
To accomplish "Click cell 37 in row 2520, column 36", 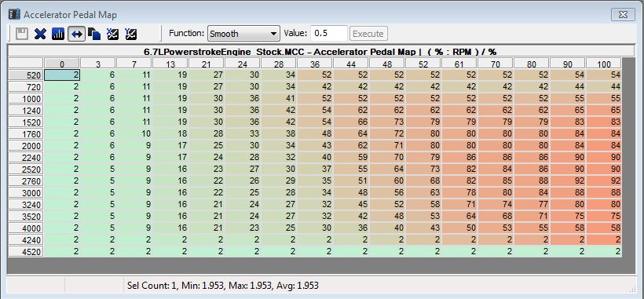I will (x=315, y=170).
